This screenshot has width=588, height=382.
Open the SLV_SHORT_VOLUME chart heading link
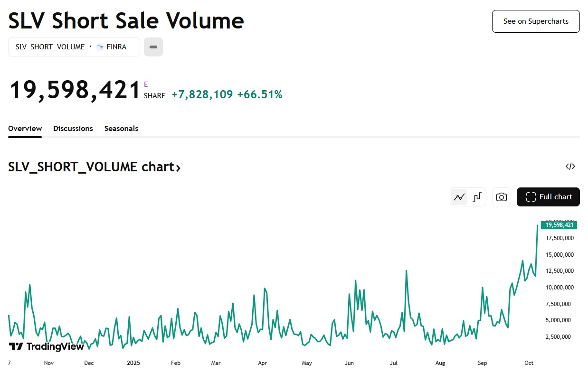95,167
